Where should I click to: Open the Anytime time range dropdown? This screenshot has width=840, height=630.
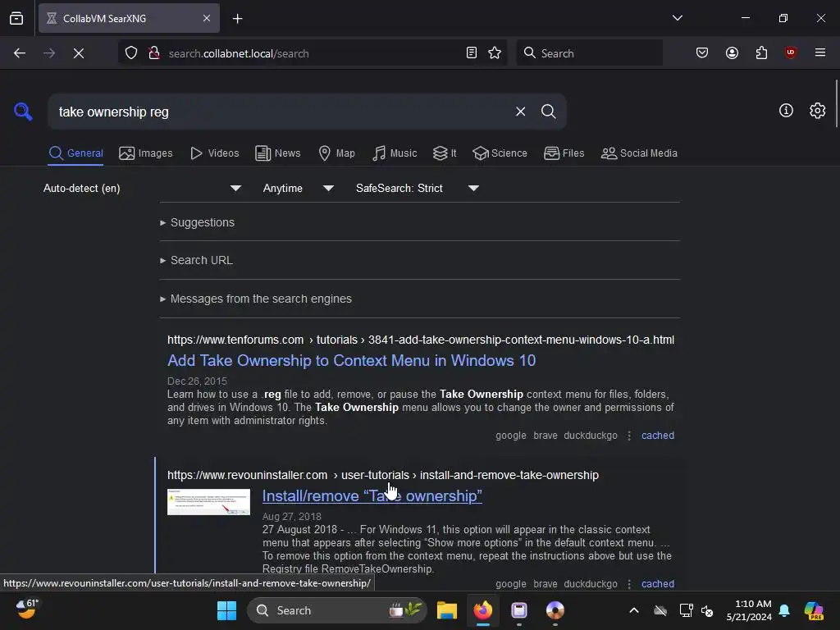[299, 188]
